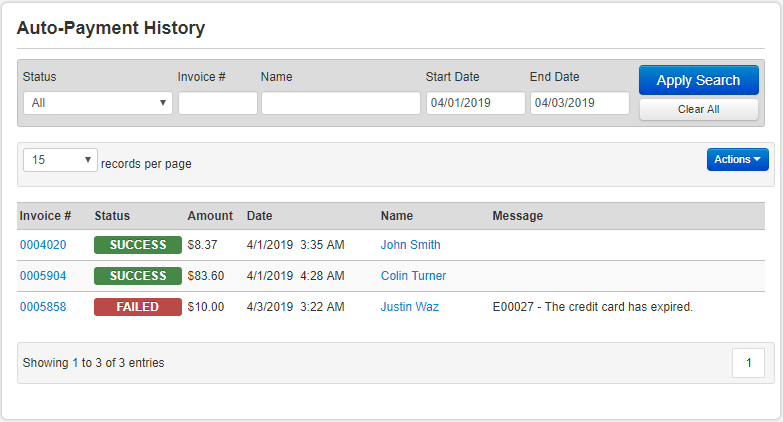The width and height of the screenshot is (783, 422).
Task: Edit the End Date field
Action: pos(579,103)
